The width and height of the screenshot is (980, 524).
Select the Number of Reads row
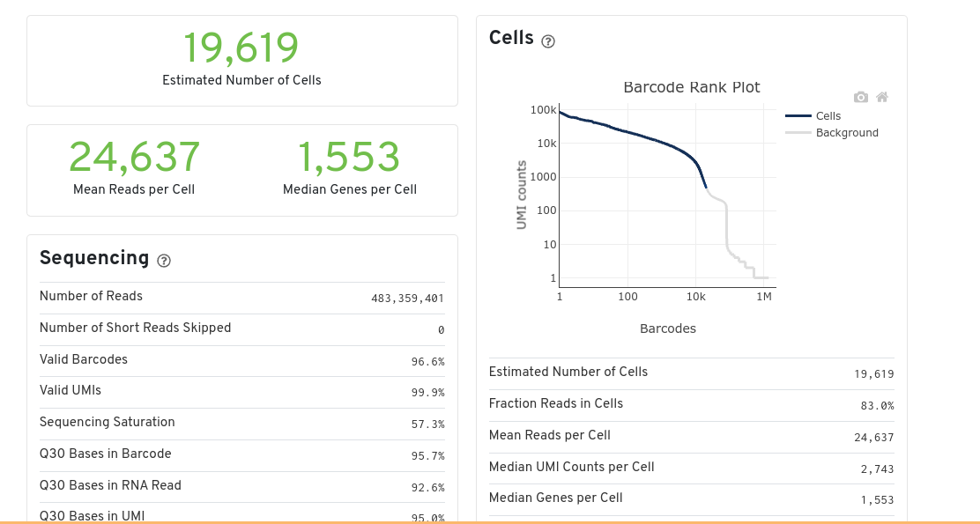(241, 297)
